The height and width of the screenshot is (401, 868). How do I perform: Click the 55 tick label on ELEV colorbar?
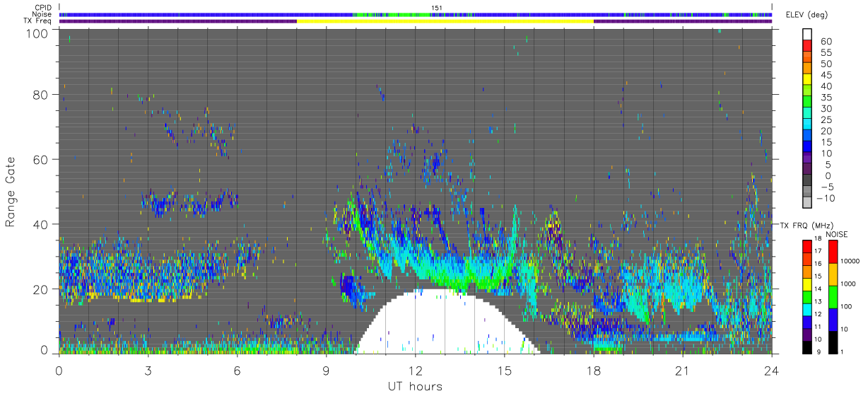click(826, 52)
